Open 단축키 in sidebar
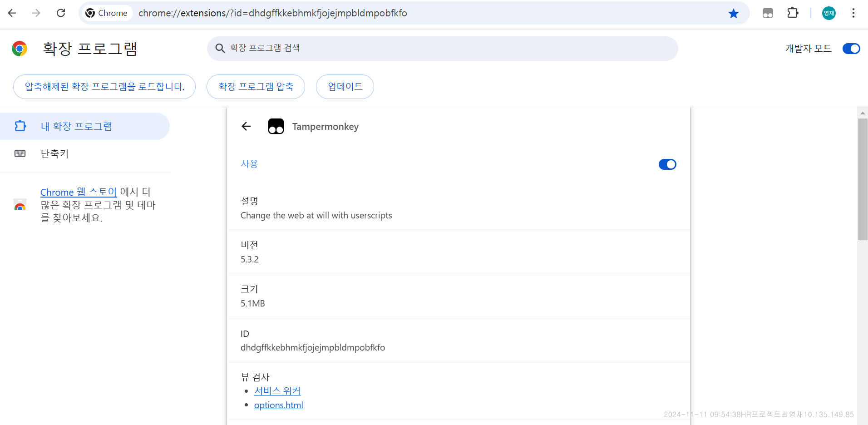 click(x=54, y=154)
